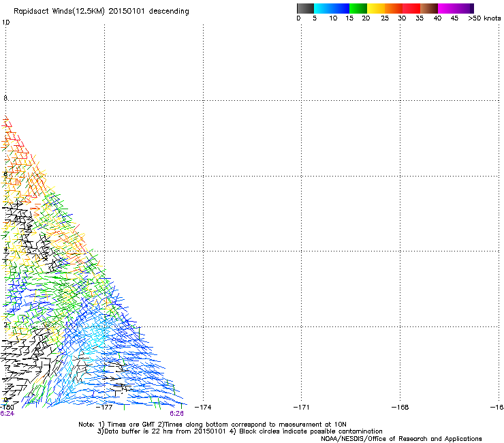Click the '-174' longitude axis label
Viewport: 504px width, 443px height.
[203, 408]
